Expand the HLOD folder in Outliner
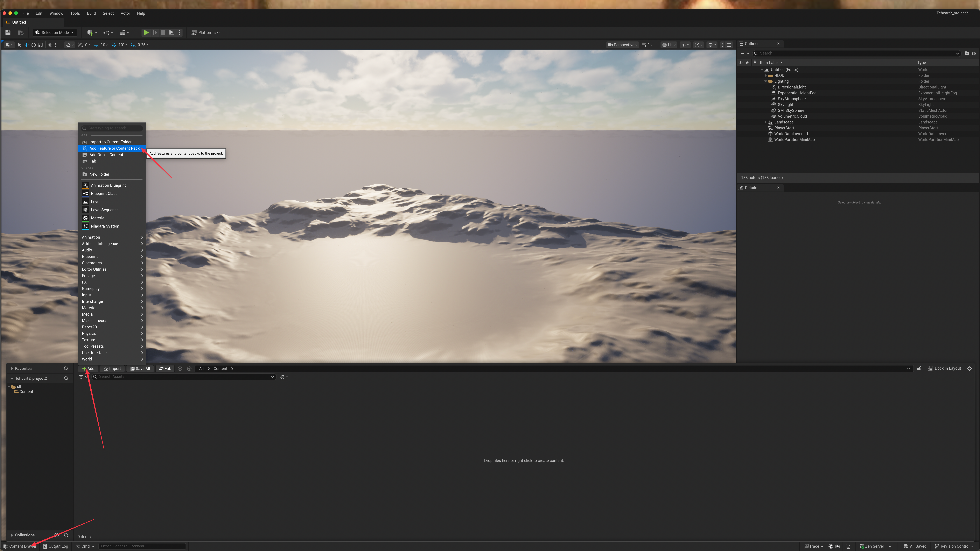The image size is (980, 551). (765, 76)
